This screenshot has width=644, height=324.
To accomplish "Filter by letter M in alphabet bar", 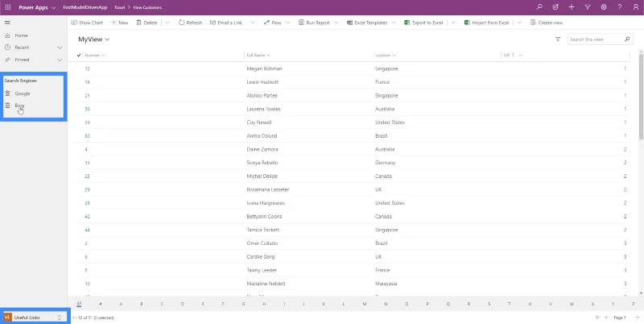I will coord(365,304).
